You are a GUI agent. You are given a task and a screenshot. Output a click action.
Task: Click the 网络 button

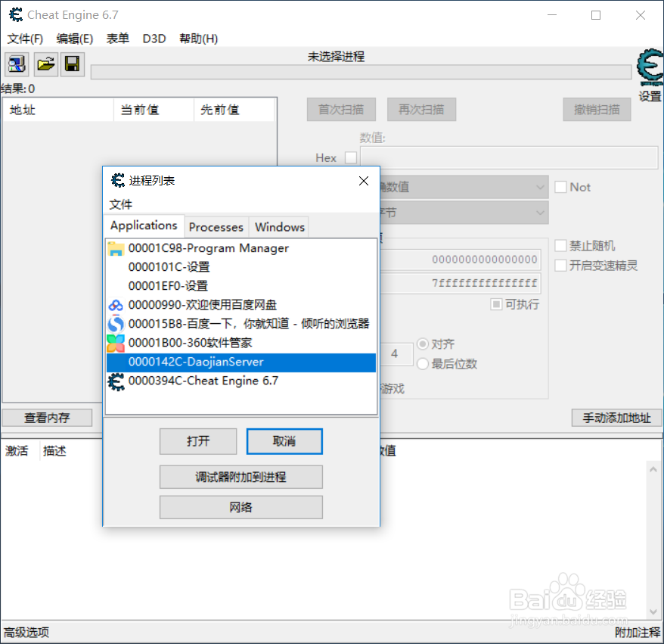[241, 507]
